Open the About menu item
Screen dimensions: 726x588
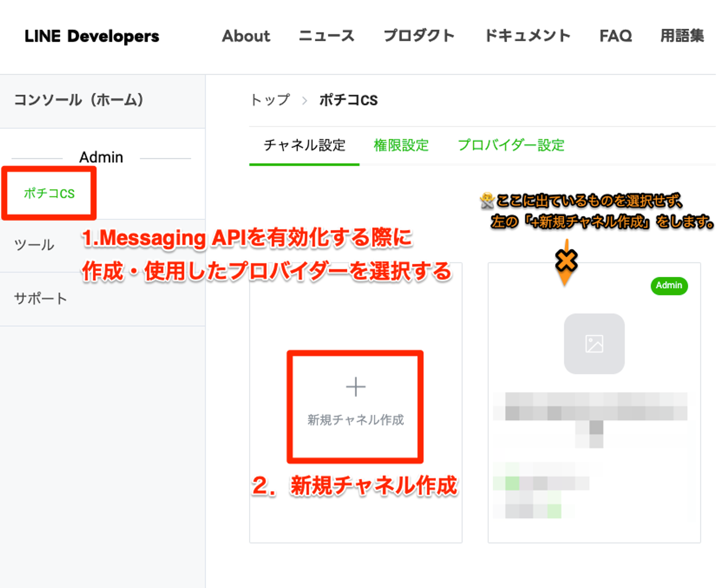point(246,36)
